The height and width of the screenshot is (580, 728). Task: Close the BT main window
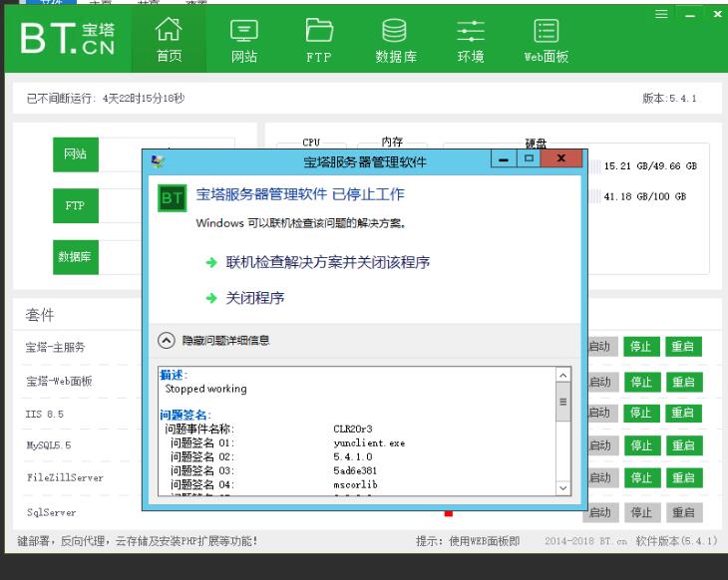(717, 14)
